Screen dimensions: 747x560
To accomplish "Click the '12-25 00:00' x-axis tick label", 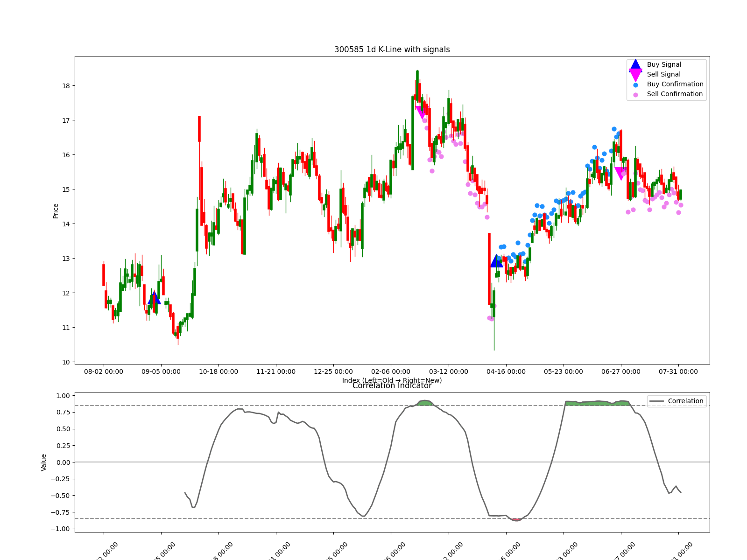I will pyautogui.click(x=333, y=372).
